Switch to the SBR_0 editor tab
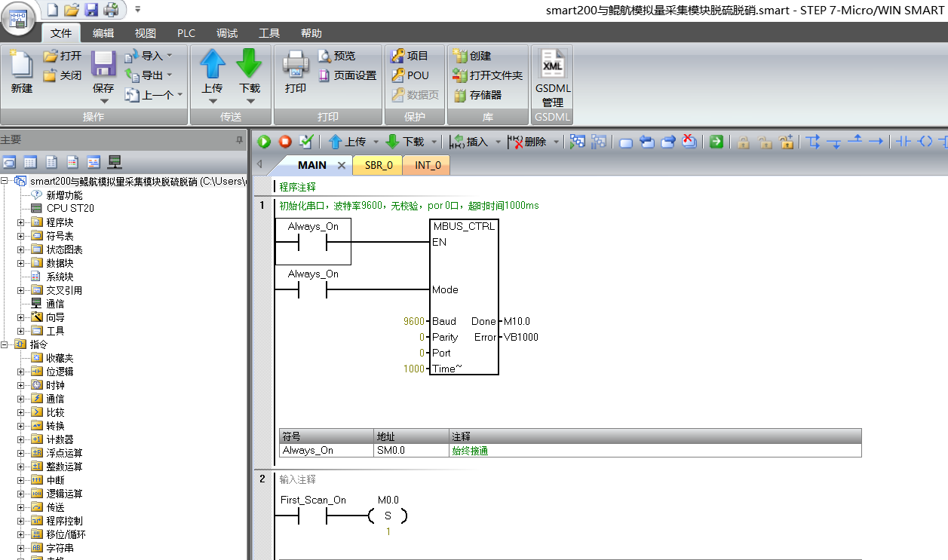948x560 pixels. coord(379,165)
